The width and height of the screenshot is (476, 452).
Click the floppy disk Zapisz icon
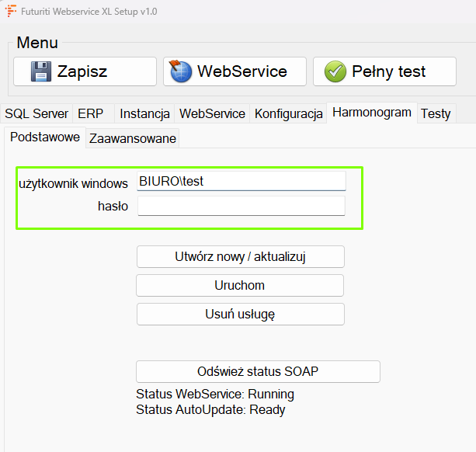point(40,71)
